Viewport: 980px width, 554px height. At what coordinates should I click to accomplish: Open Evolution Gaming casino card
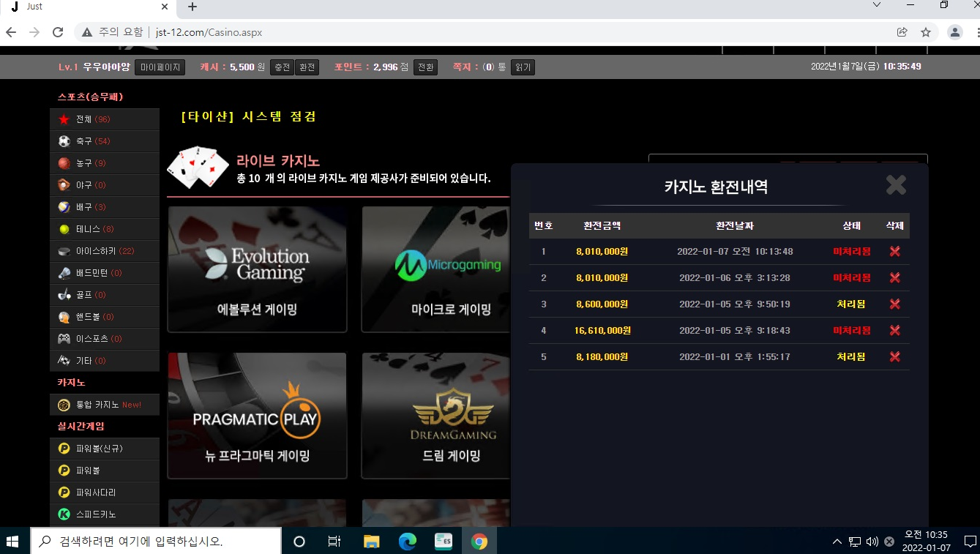(257, 269)
